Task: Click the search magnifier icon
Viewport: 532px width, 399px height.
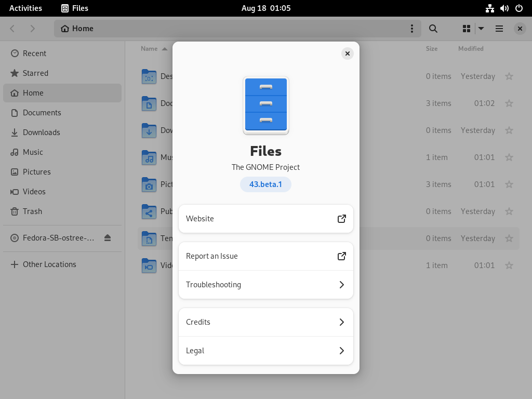Action: click(433, 29)
